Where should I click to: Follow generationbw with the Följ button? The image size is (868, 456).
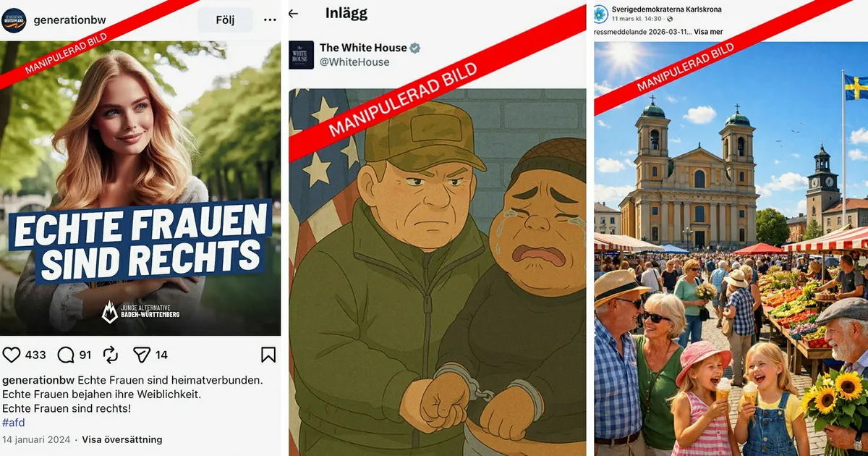tap(226, 20)
